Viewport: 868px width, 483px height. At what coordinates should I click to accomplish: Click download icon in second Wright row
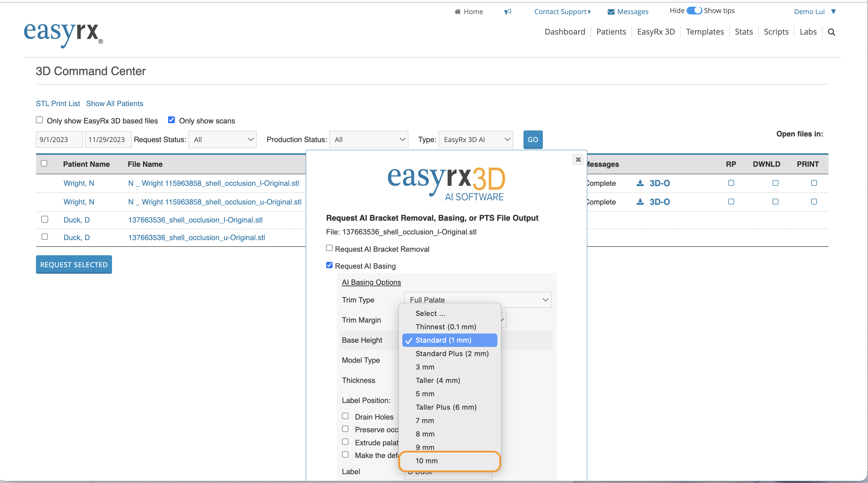(x=640, y=202)
